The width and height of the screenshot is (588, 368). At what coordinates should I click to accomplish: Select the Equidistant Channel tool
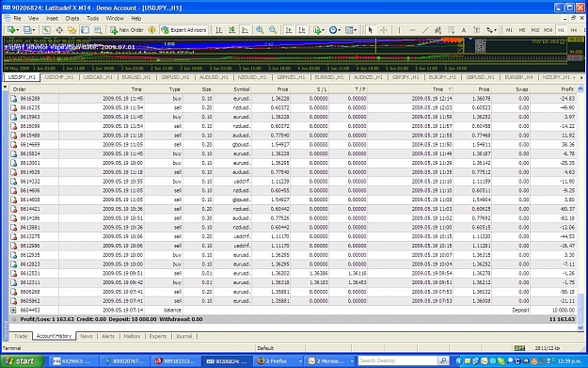(437, 30)
